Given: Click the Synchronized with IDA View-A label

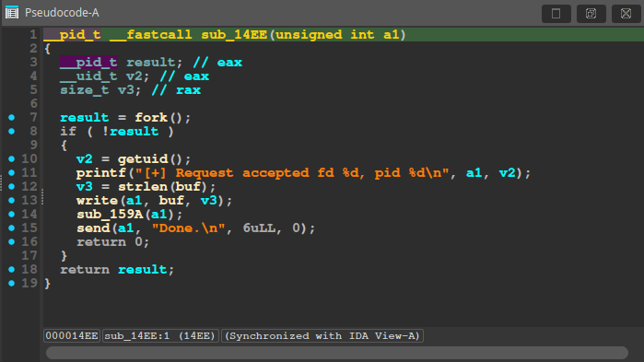Looking at the screenshot, I should [322, 335].
